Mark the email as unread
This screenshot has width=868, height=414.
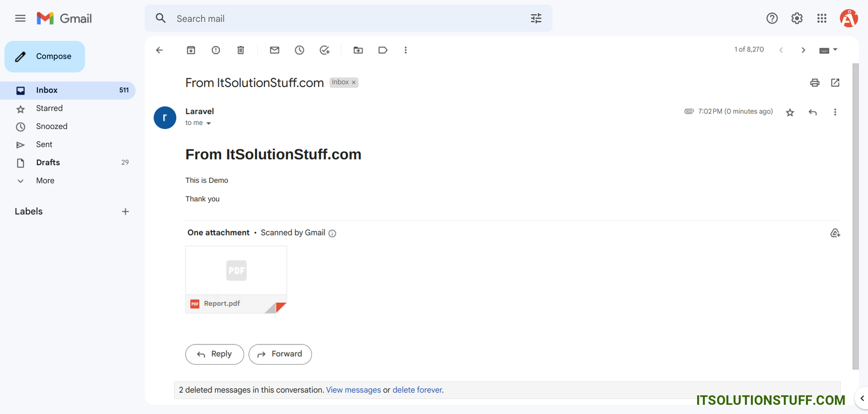275,50
